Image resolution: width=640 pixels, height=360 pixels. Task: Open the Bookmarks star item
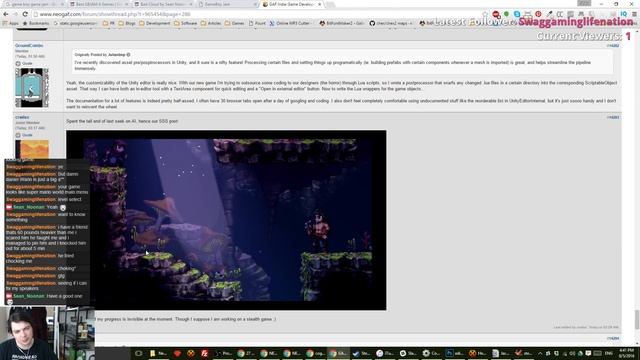(36, 23)
